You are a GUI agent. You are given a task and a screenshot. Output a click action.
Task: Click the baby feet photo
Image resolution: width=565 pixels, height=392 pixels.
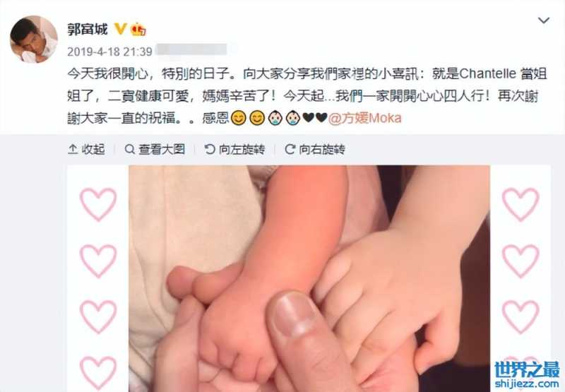(x=309, y=278)
